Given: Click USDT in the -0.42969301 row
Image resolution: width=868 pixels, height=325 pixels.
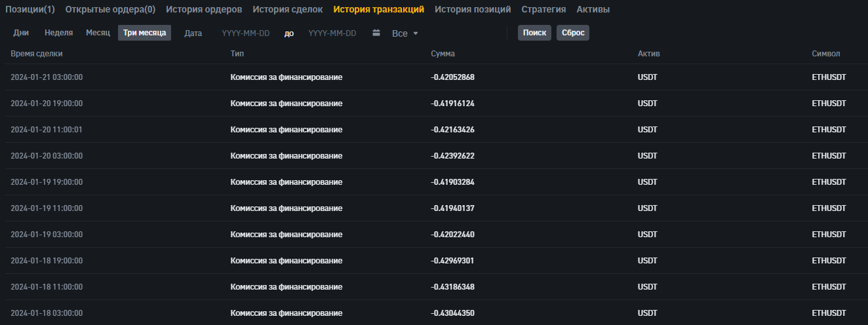Looking at the screenshot, I should (648, 261).
